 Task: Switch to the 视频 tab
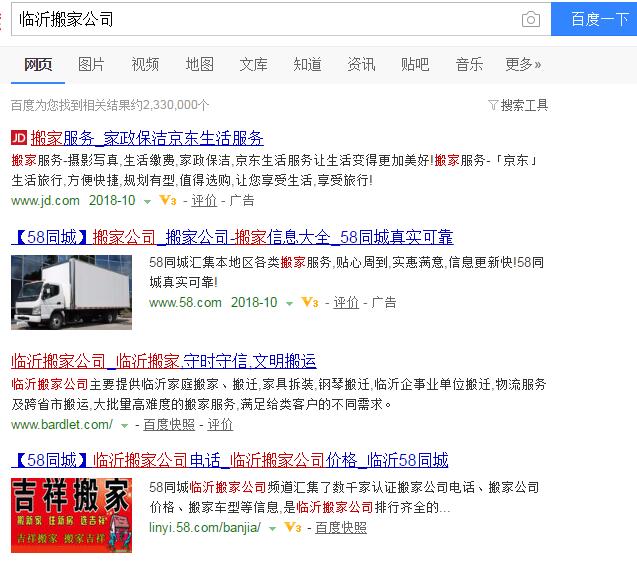145,64
